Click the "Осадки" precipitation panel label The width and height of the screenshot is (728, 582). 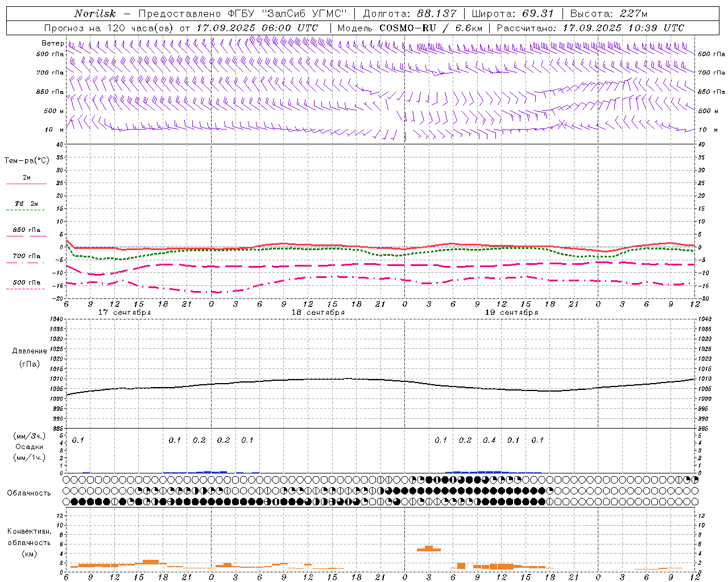click(x=30, y=447)
